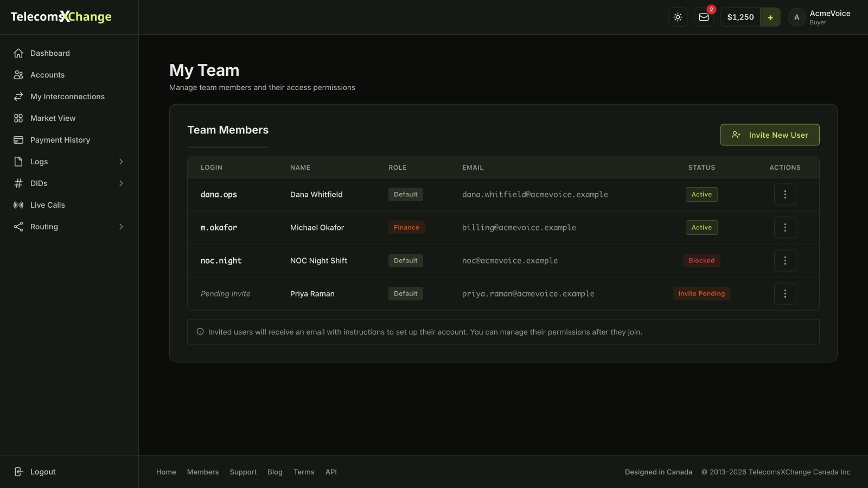Go to Dashboard in sidebar
868x488 pixels.
point(69,53)
